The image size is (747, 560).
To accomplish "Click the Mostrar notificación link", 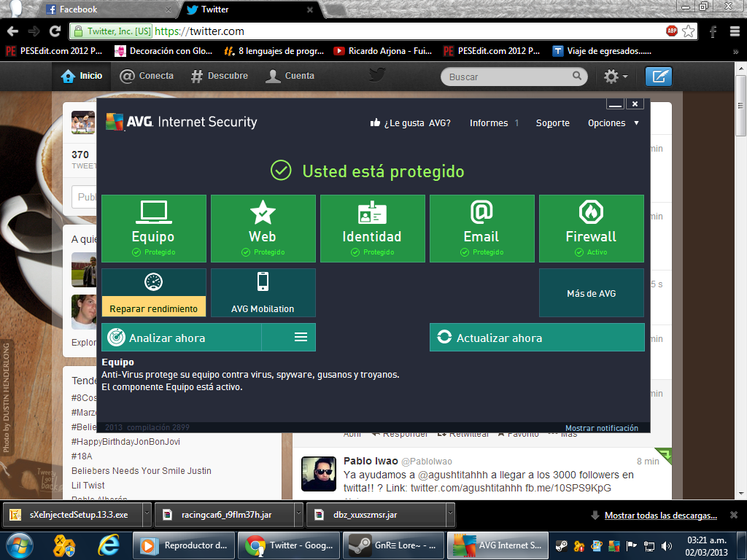I will [x=602, y=427].
